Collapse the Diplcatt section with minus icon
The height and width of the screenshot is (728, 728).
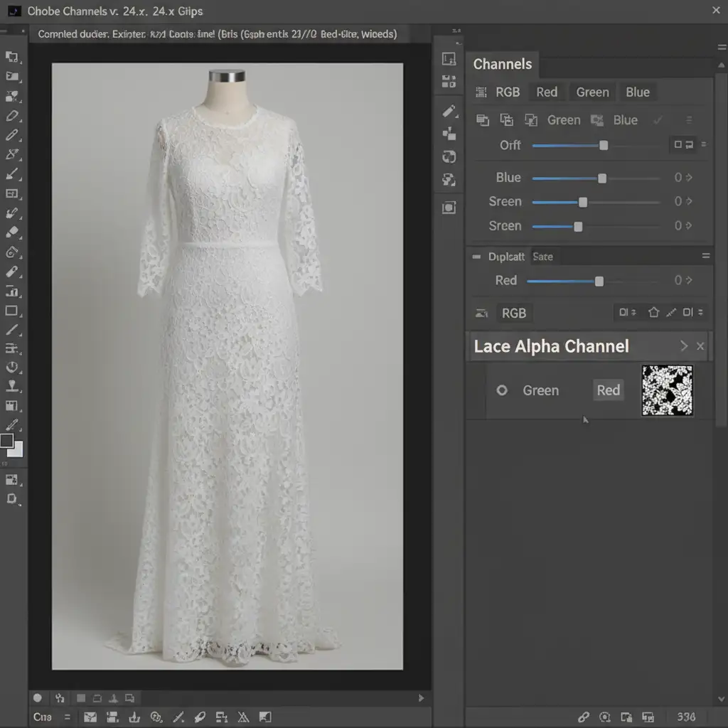[477, 257]
